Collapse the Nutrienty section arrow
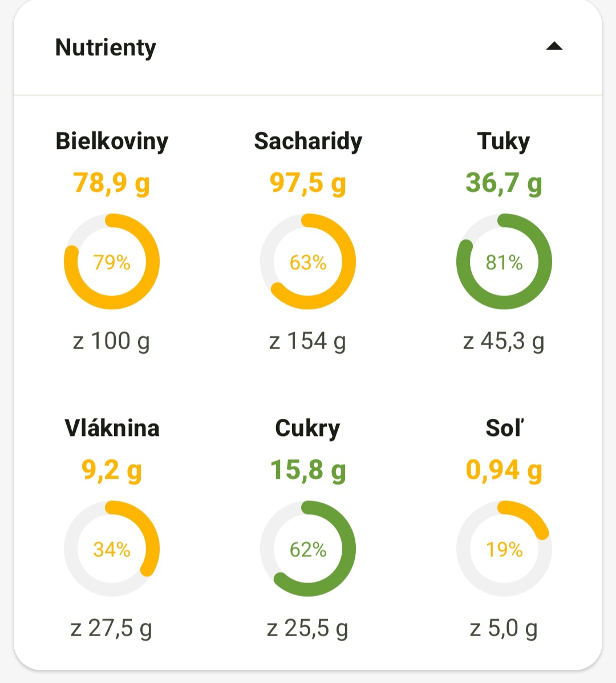 554,47
